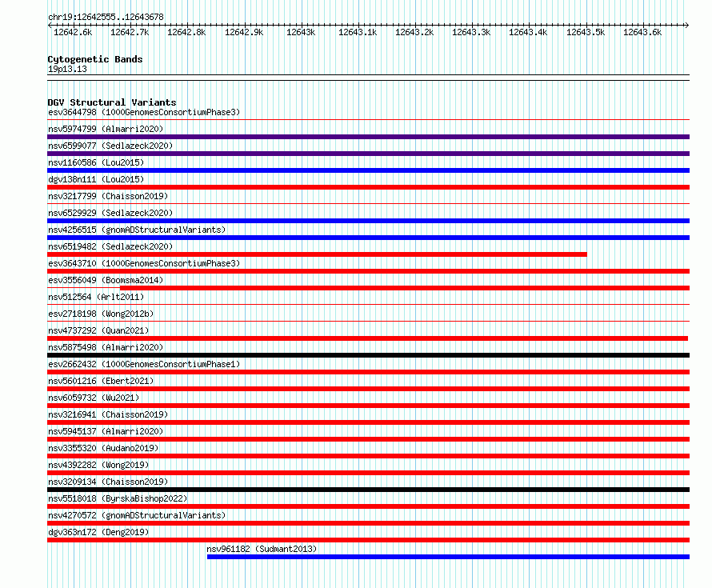
Task: Click the esv3556049 (Boomsma2014) label
Action: pyautogui.click(x=106, y=280)
